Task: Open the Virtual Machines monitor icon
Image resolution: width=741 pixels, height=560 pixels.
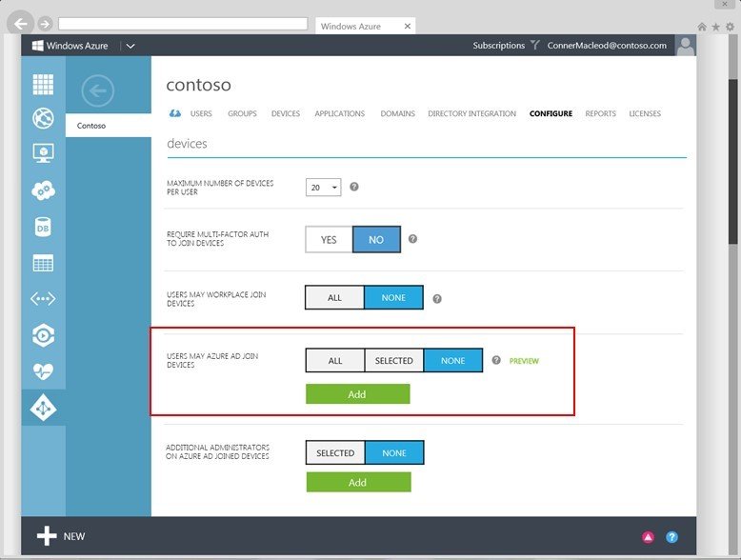Action: 43,153
